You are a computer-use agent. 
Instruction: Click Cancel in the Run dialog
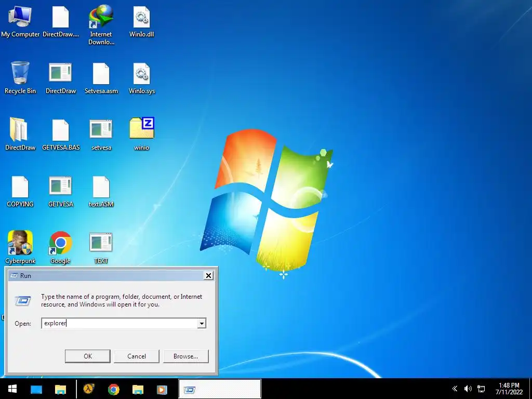[x=137, y=356]
